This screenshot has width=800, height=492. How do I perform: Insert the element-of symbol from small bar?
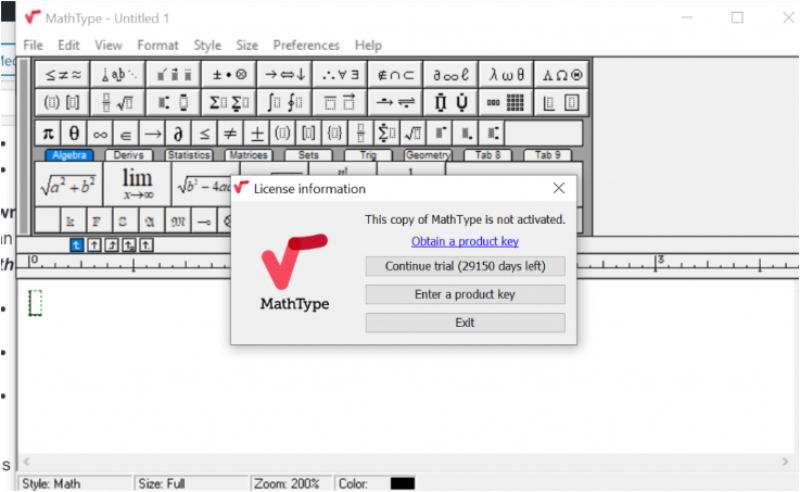click(x=126, y=134)
